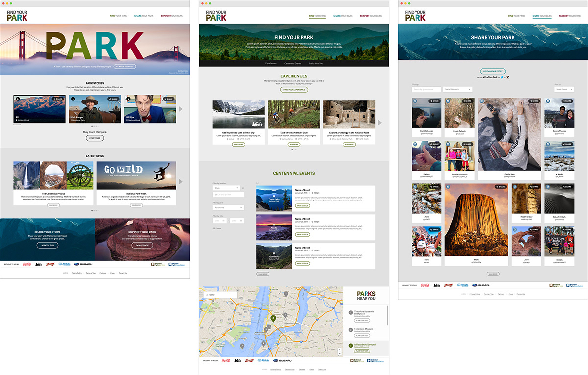
Task: Share the Bill Nye park story
Action: [169, 99]
